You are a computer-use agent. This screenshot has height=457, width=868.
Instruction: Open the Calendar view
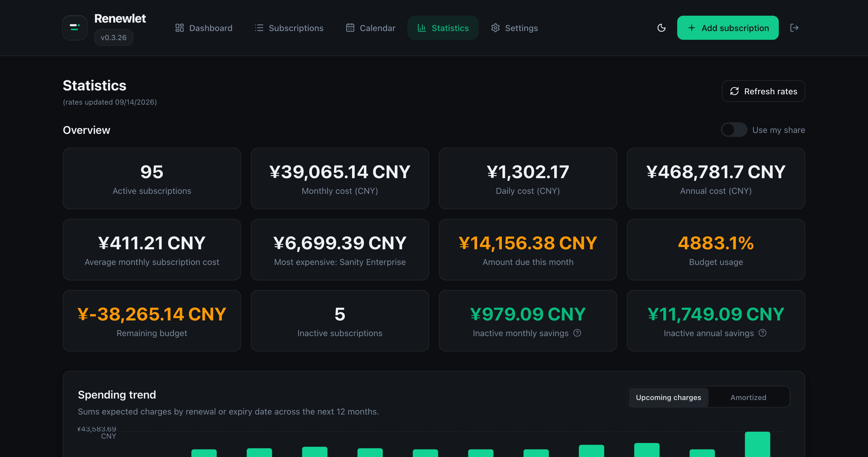(x=370, y=28)
